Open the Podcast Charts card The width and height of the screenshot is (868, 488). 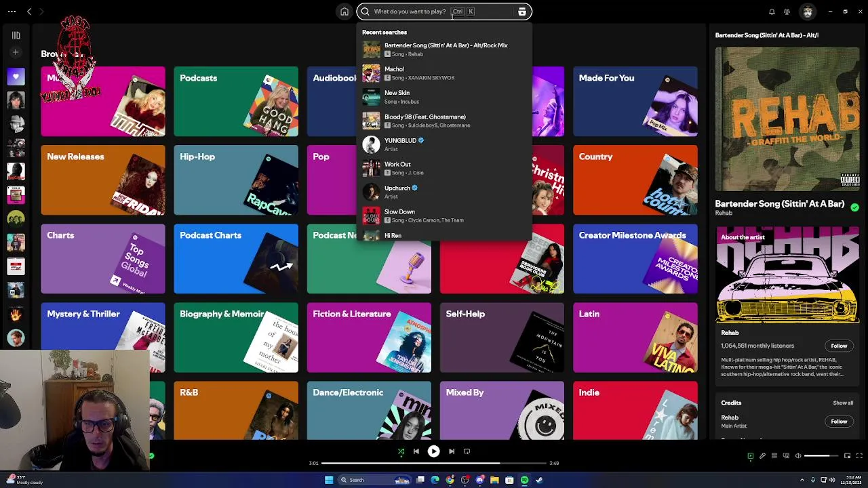tap(236, 259)
